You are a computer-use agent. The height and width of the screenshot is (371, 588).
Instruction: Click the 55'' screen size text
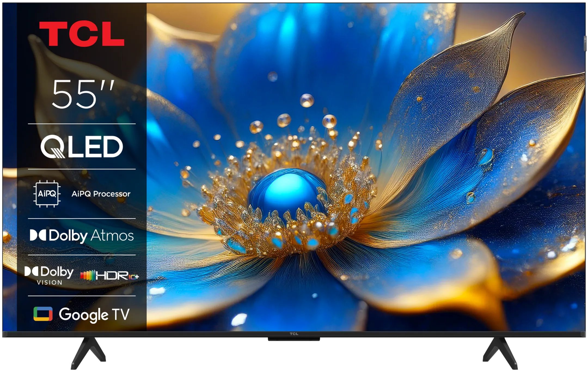coord(83,94)
